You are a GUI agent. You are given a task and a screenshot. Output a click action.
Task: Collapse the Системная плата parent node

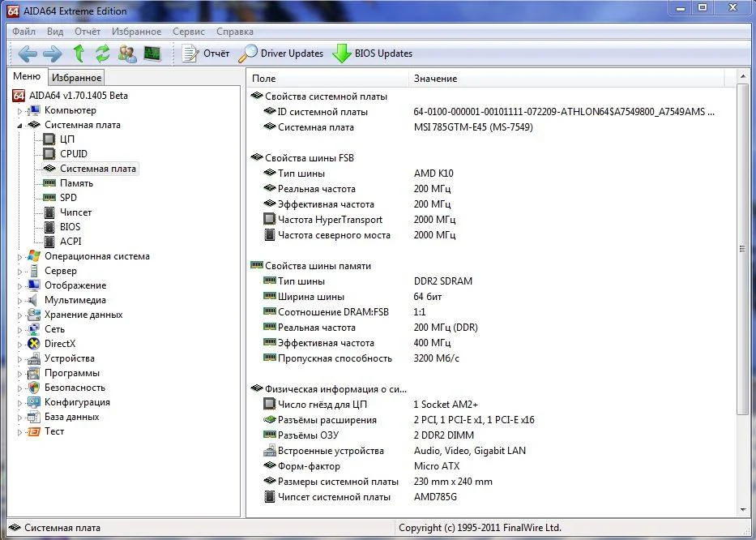20,125
